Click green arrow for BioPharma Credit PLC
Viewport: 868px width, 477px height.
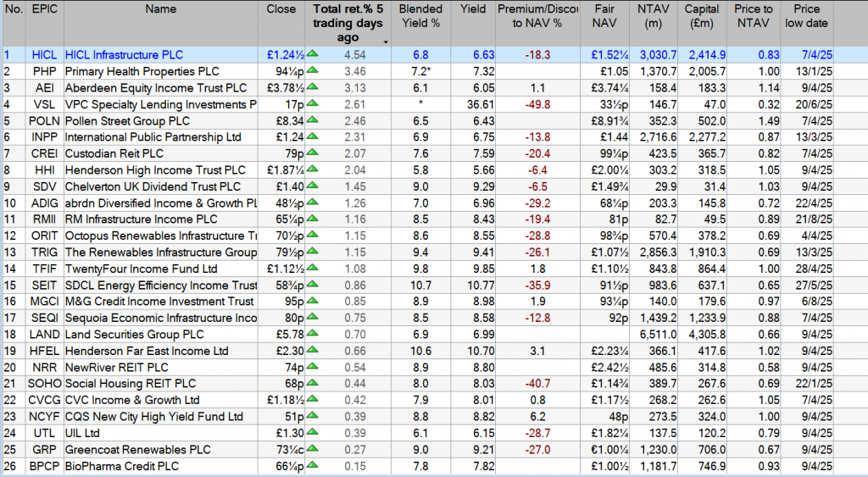[312, 465]
